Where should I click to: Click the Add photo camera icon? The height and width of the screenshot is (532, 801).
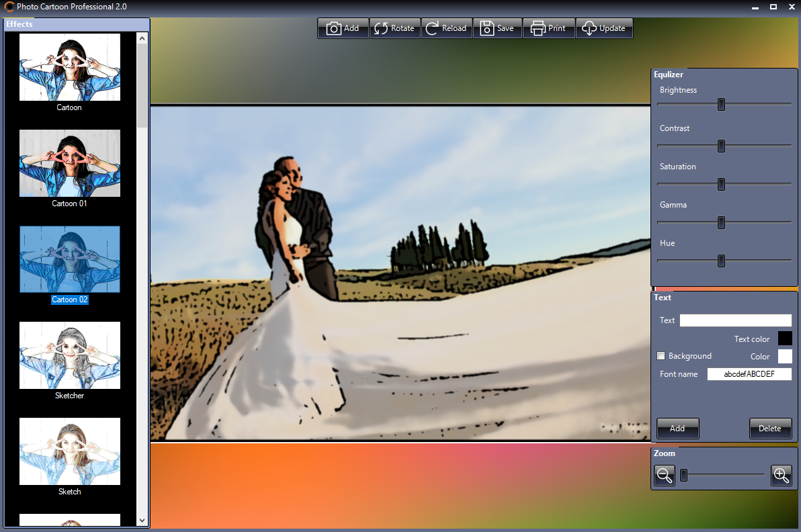(333, 28)
